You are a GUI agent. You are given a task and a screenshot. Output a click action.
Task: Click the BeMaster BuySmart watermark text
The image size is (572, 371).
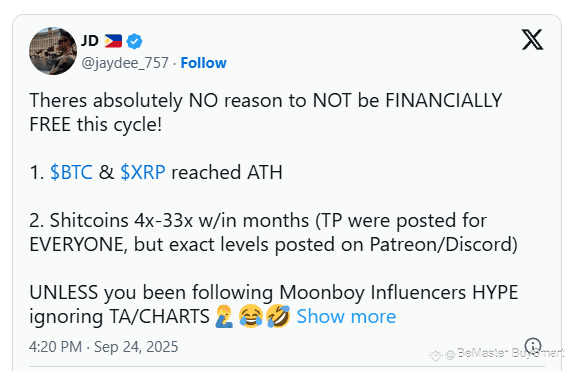(x=506, y=353)
